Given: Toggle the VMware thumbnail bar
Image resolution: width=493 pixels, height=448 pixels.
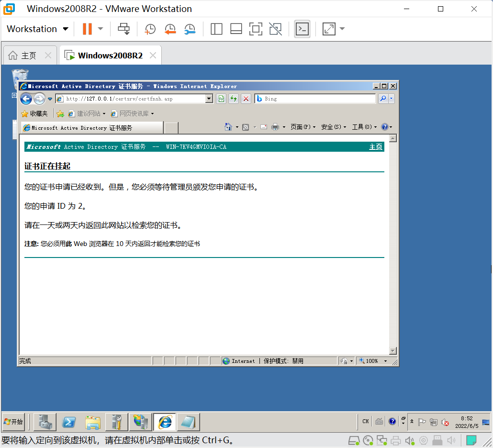Looking at the screenshot, I should tap(236, 29).
